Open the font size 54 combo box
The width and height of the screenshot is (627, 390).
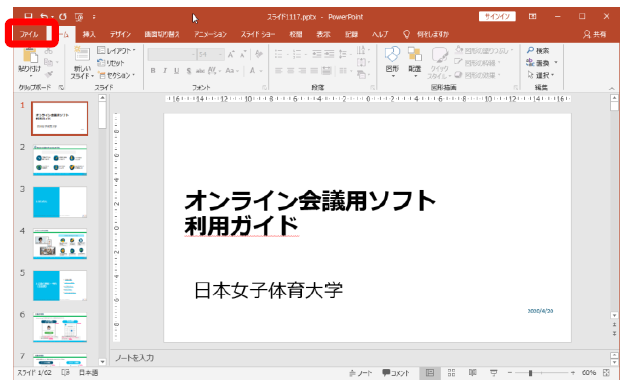pyautogui.click(x=210, y=54)
